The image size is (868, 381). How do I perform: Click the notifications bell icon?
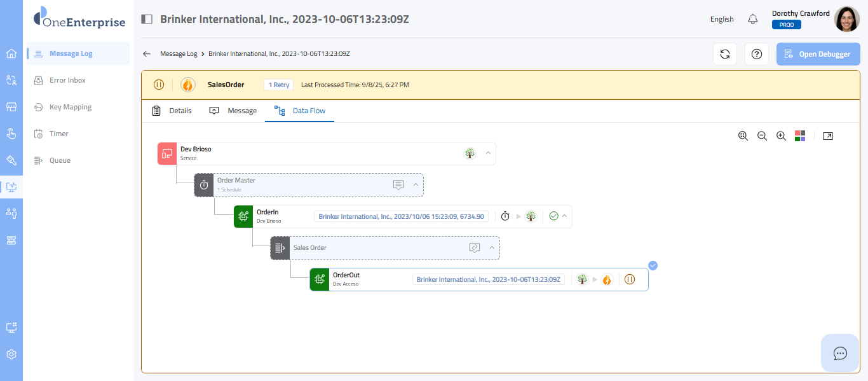753,19
